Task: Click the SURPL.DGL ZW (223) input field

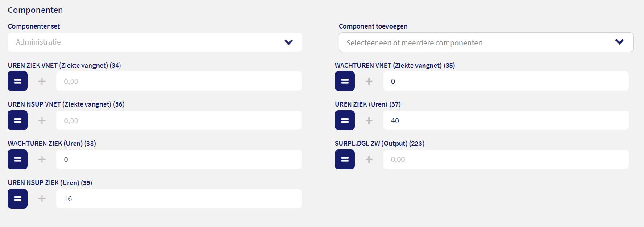Action: [505, 159]
